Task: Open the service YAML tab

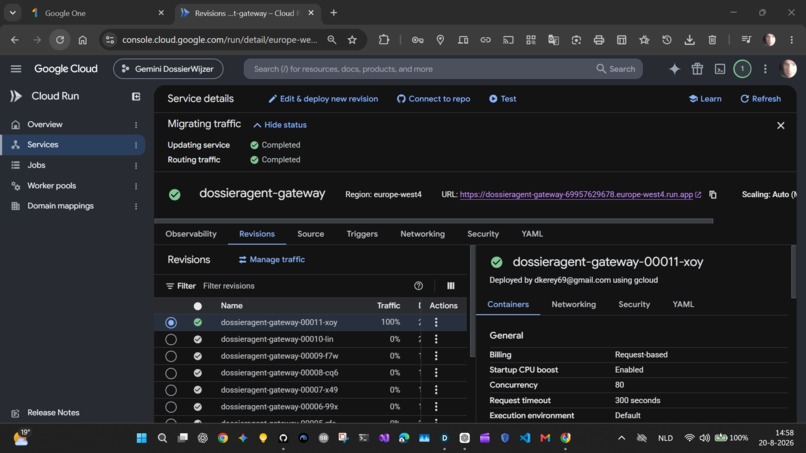Action: [532, 234]
